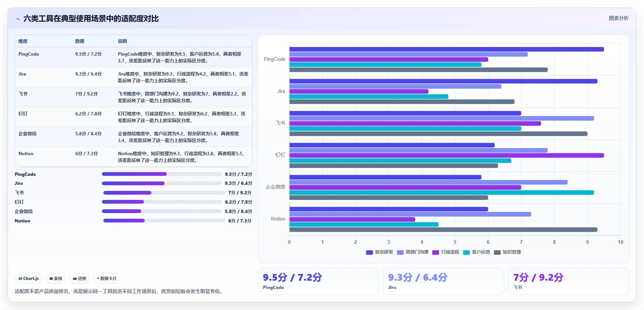Click the chart title 六类工具在典型使用场景中的适配度对比

91,19
